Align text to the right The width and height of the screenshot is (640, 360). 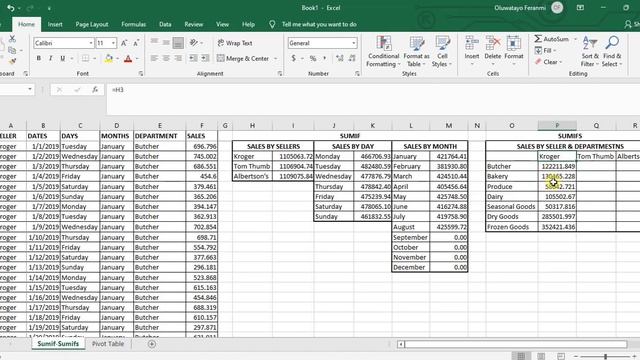178,58
